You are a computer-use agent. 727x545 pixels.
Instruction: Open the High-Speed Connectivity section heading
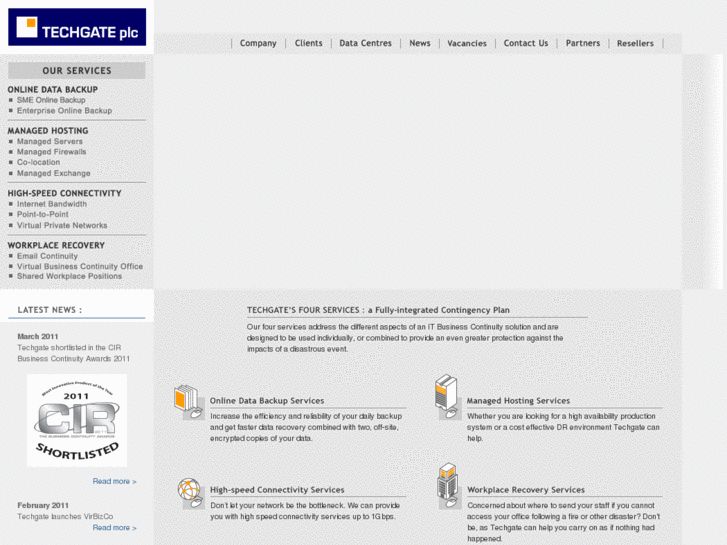click(64, 193)
